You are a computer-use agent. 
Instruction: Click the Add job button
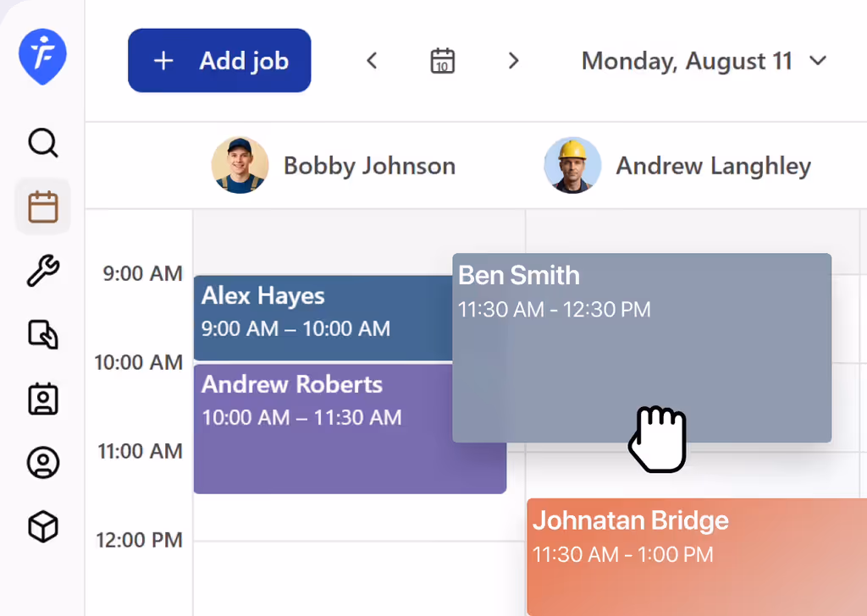(x=219, y=60)
